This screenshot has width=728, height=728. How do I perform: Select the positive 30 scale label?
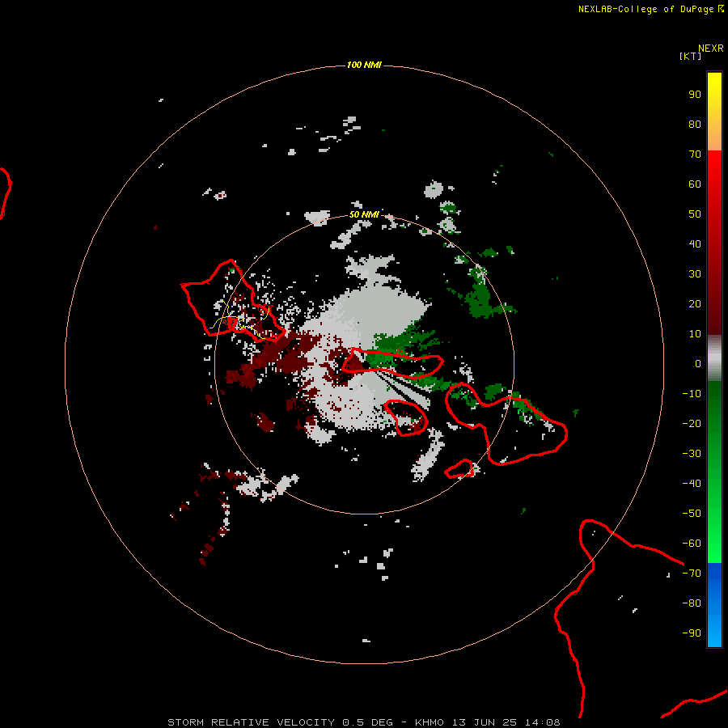pyautogui.click(x=695, y=274)
